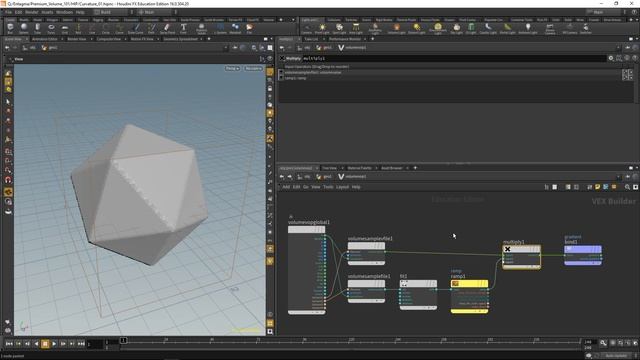
Task: Stop playback with the orange stop button
Action: point(45,344)
